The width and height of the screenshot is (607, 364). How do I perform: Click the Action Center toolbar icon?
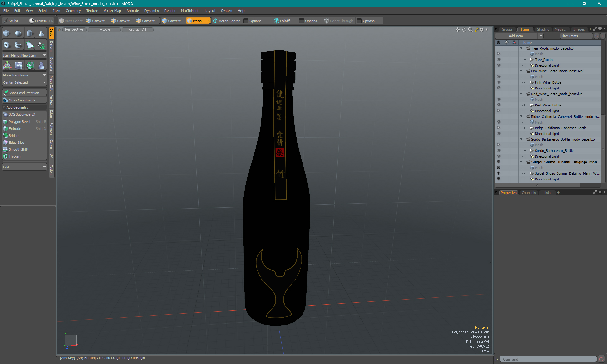coord(215,21)
